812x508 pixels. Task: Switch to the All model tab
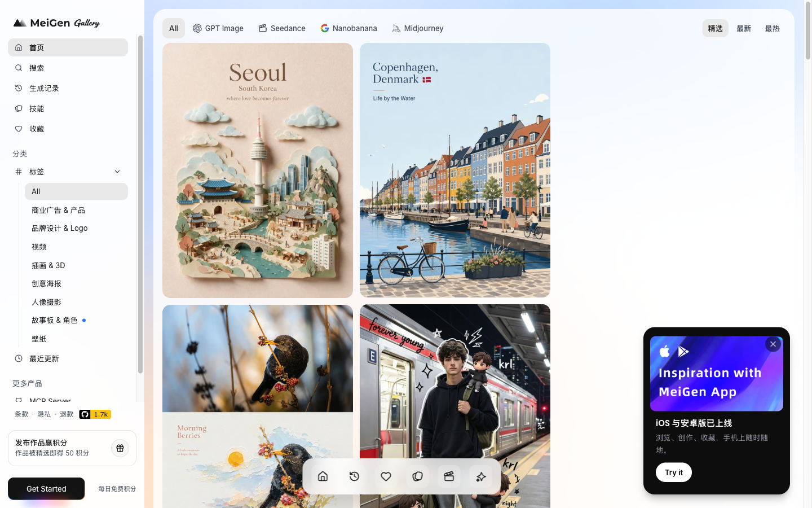click(174, 28)
